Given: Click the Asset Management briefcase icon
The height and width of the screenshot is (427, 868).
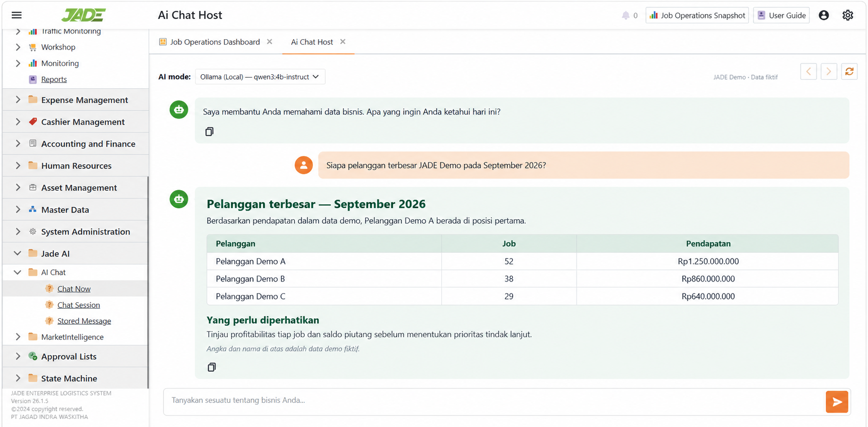Looking at the screenshot, I should (x=33, y=187).
